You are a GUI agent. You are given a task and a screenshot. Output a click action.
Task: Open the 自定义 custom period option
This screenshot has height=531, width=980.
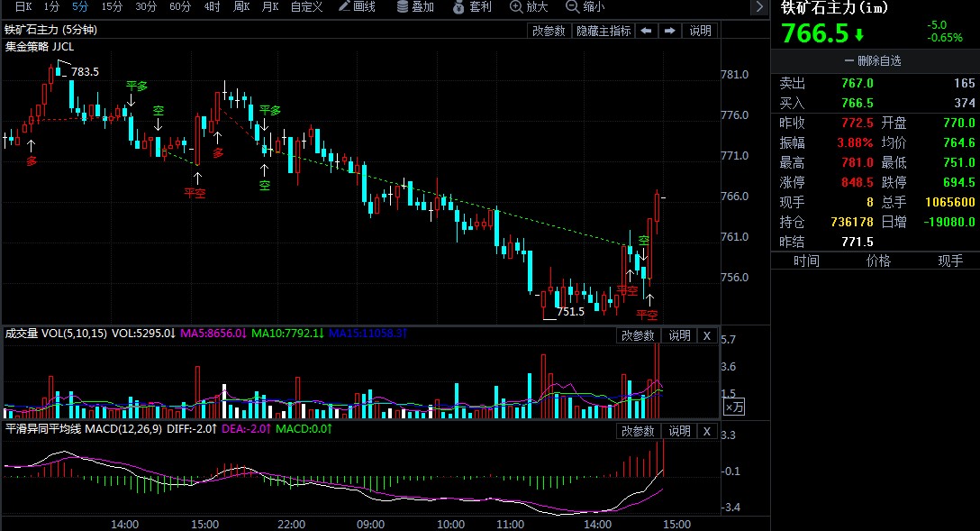(307, 7)
